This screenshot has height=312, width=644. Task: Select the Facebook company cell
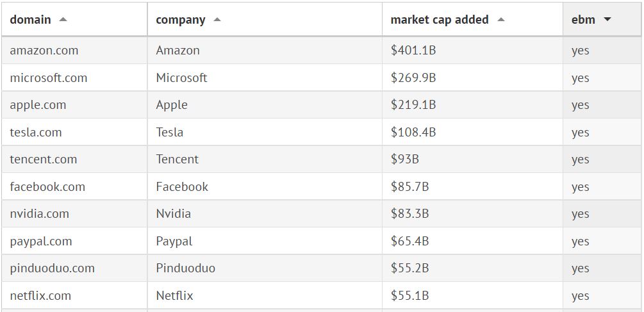[182, 187]
